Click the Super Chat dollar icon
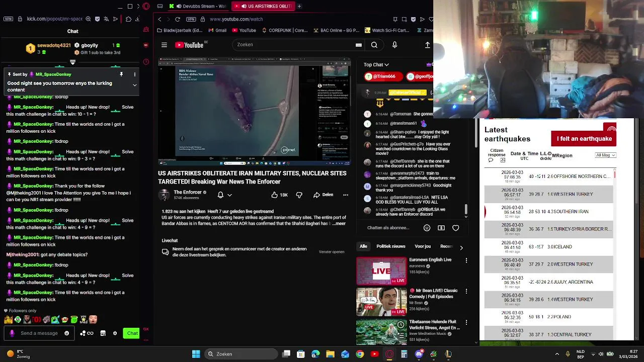Viewport: 644px width, 362px height. pyautogui.click(x=441, y=228)
